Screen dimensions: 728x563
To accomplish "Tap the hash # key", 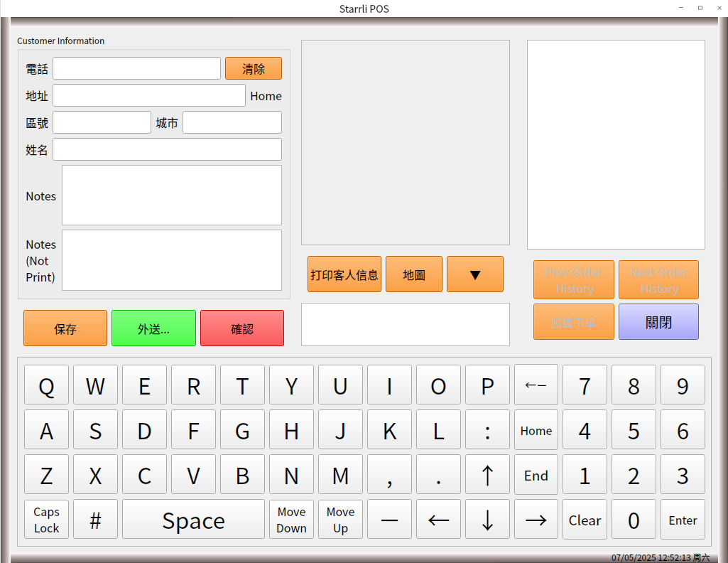I will [95, 520].
